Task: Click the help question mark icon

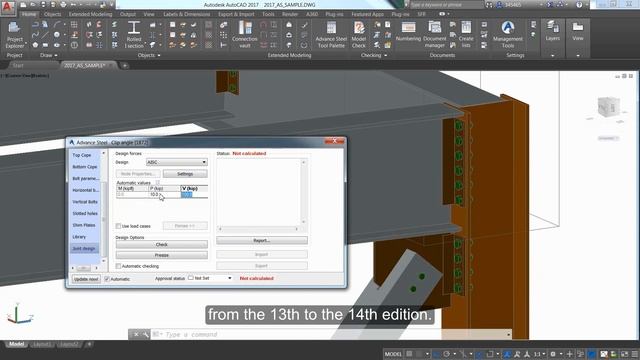Action: (x=579, y=5)
